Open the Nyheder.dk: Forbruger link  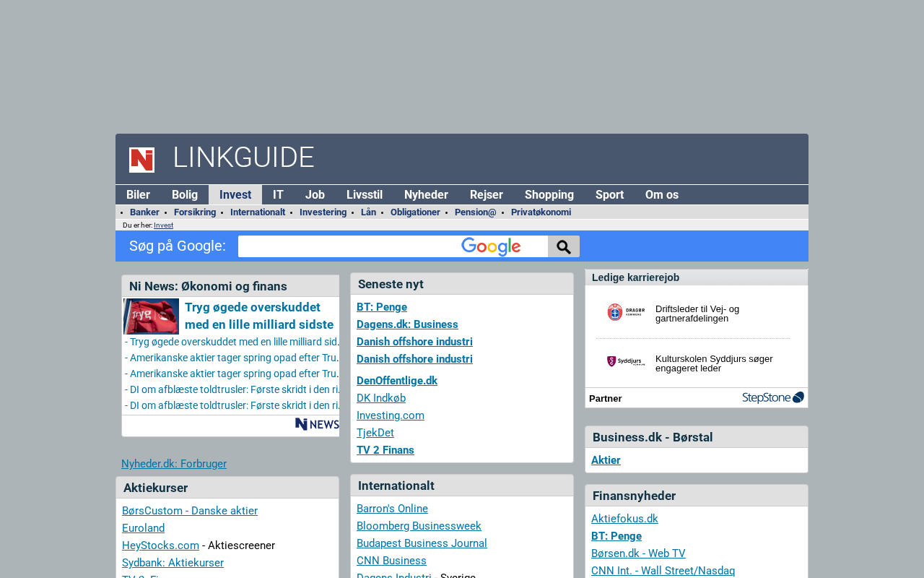click(x=174, y=464)
